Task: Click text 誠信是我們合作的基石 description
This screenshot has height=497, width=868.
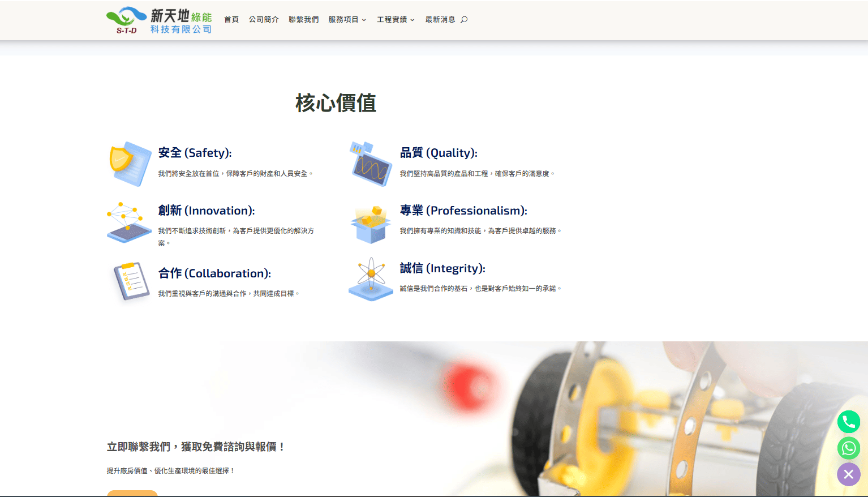Action: click(481, 289)
